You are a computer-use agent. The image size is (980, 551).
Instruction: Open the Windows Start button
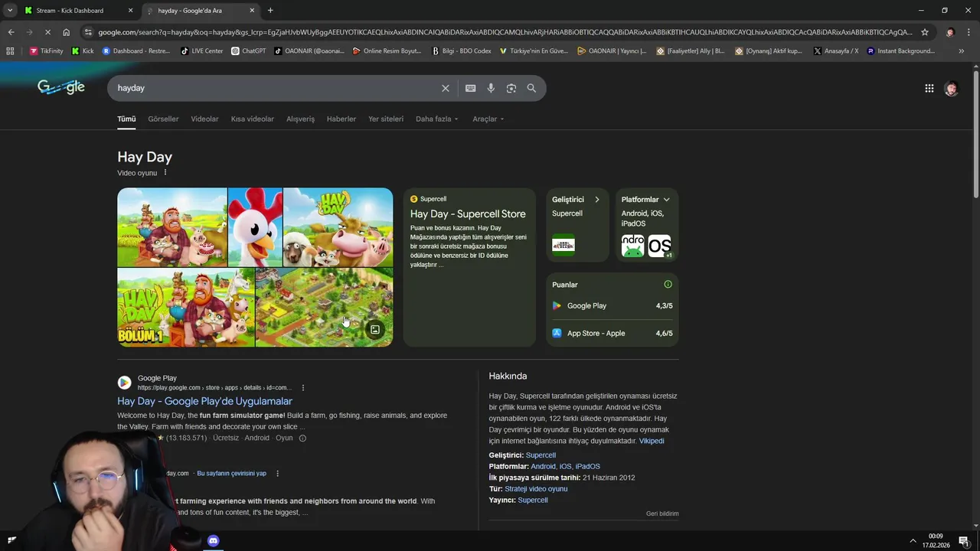coord(11,540)
